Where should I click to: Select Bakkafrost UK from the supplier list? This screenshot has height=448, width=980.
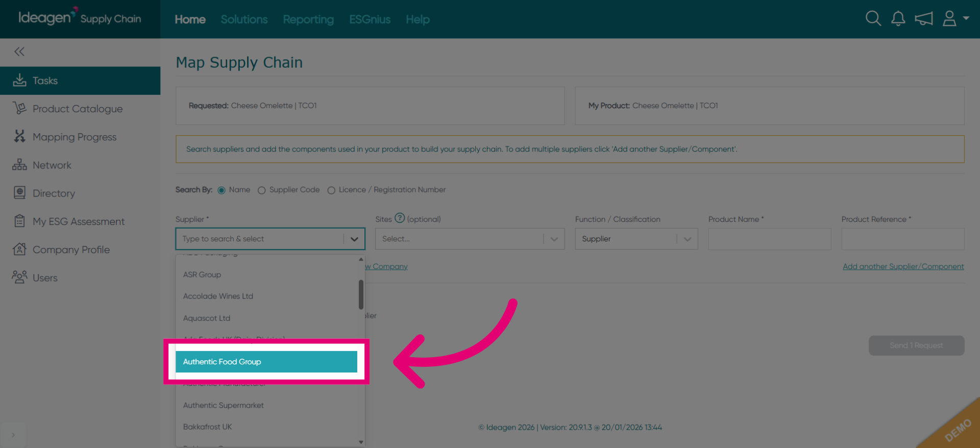(x=267, y=427)
